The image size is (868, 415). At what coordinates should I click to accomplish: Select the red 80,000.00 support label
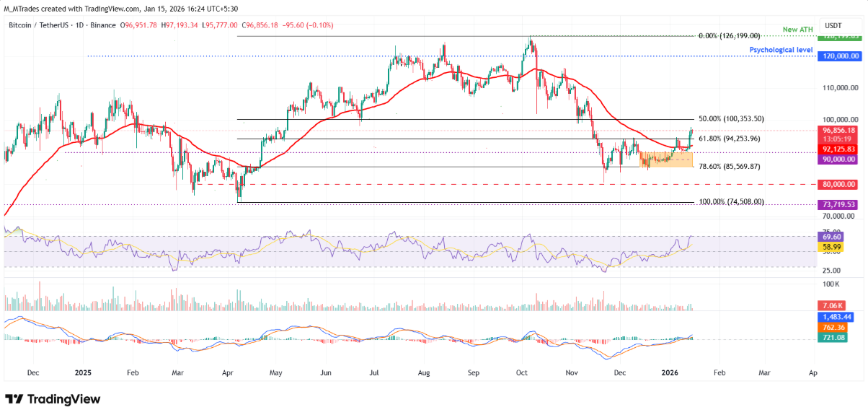coord(841,183)
